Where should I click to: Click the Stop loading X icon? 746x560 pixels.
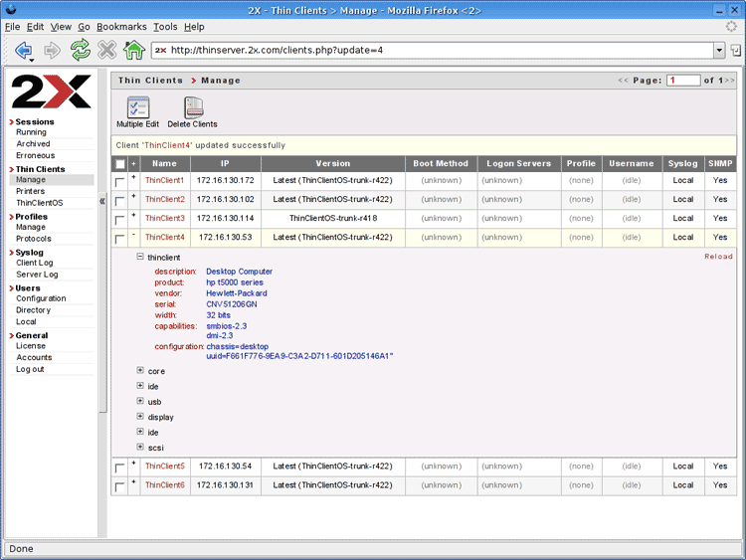coord(107,50)
